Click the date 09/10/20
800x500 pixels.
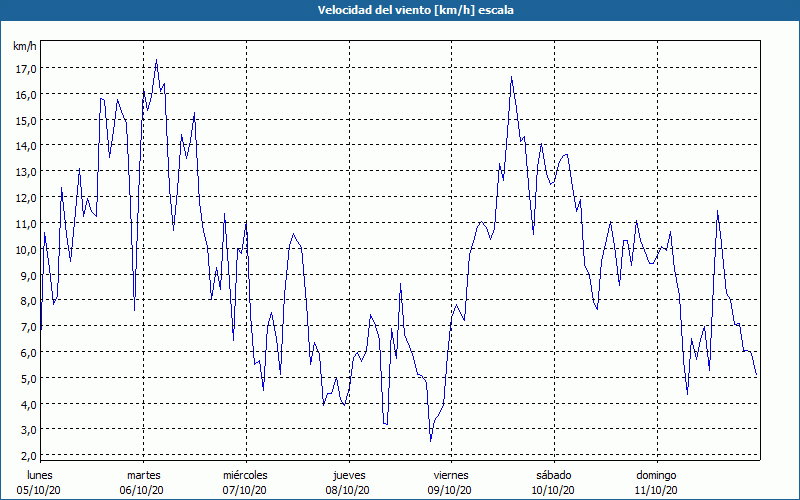450,490
